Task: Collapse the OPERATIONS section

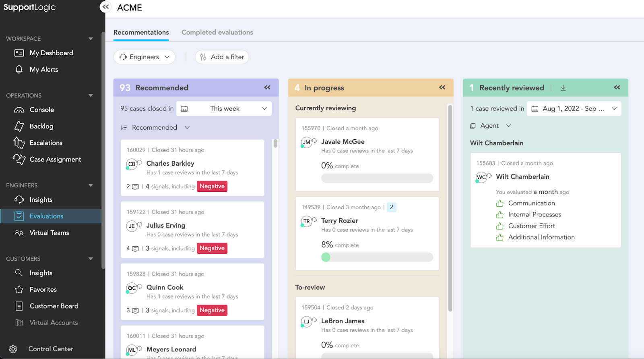Action: tap(91, 95)
